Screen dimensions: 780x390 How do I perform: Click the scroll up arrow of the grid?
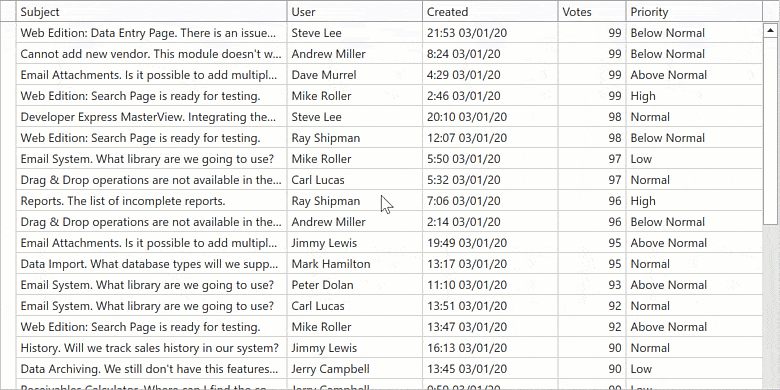pos(771,31)
